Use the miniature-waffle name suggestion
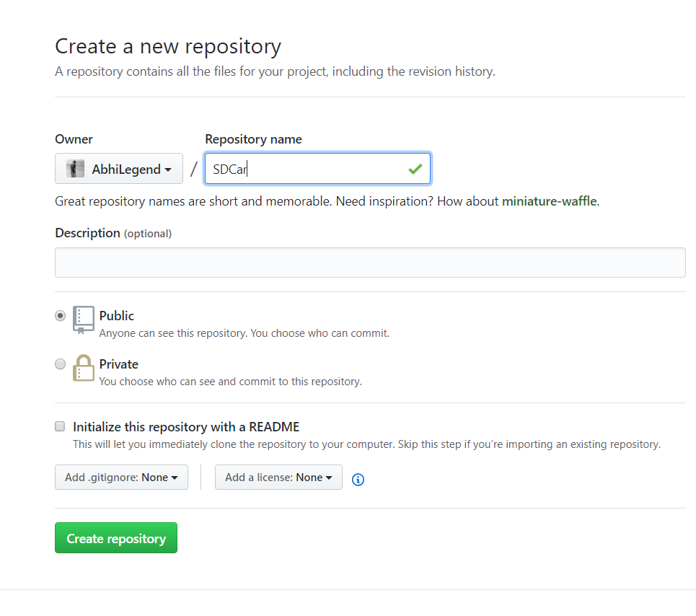Image resolution: width=696 pixels, height=616 pixels. pos(549,201)
